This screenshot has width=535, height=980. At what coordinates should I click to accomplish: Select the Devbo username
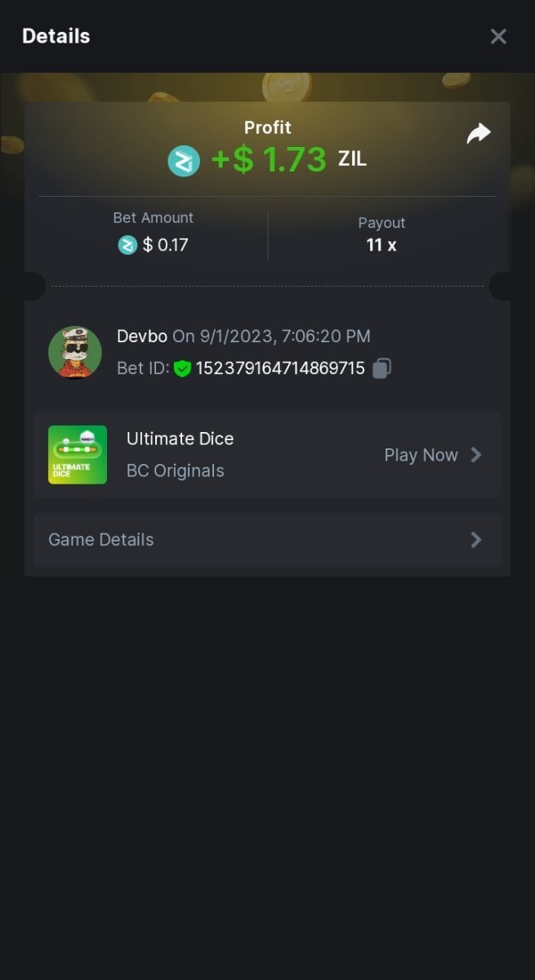click(142, 336)
